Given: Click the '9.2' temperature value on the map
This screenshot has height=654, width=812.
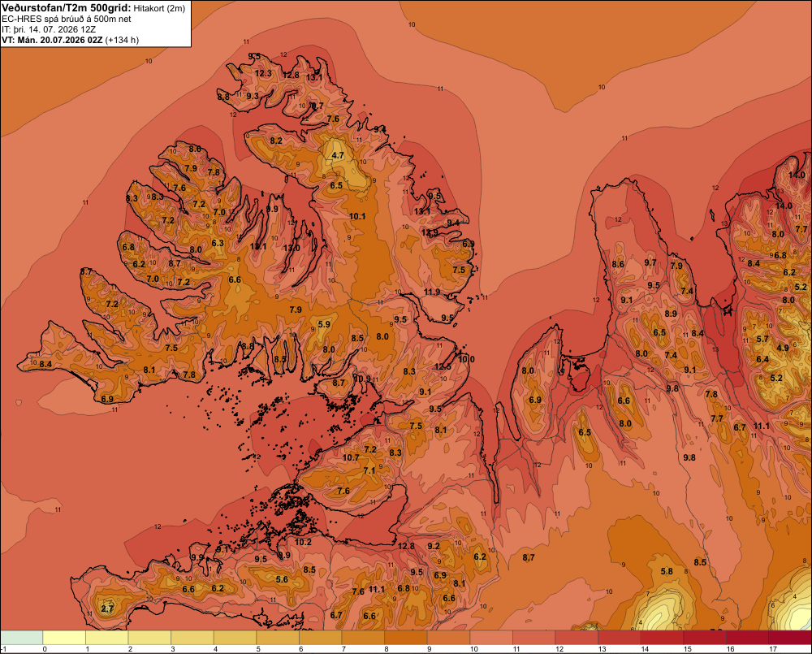Looking at the screenshot, I should click(434, 546).
